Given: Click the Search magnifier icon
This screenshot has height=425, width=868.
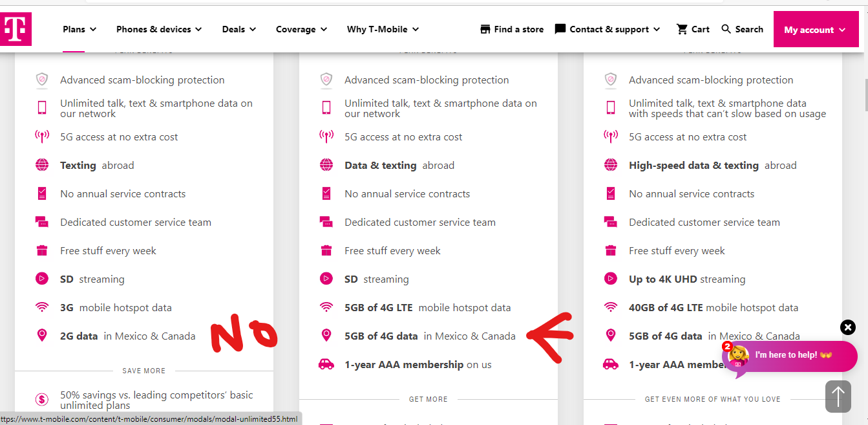Looking at the screenshot, I should (x=726, y=29).
